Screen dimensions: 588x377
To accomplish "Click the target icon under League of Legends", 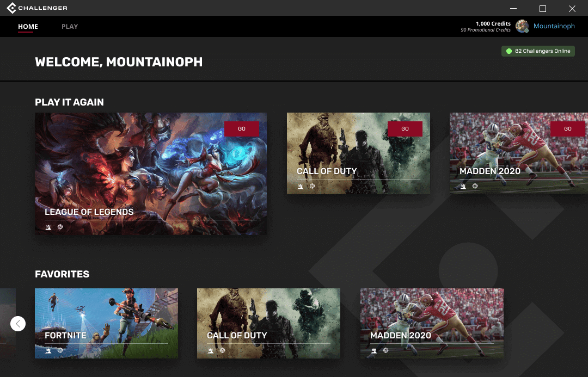I will tap(60, 227).
